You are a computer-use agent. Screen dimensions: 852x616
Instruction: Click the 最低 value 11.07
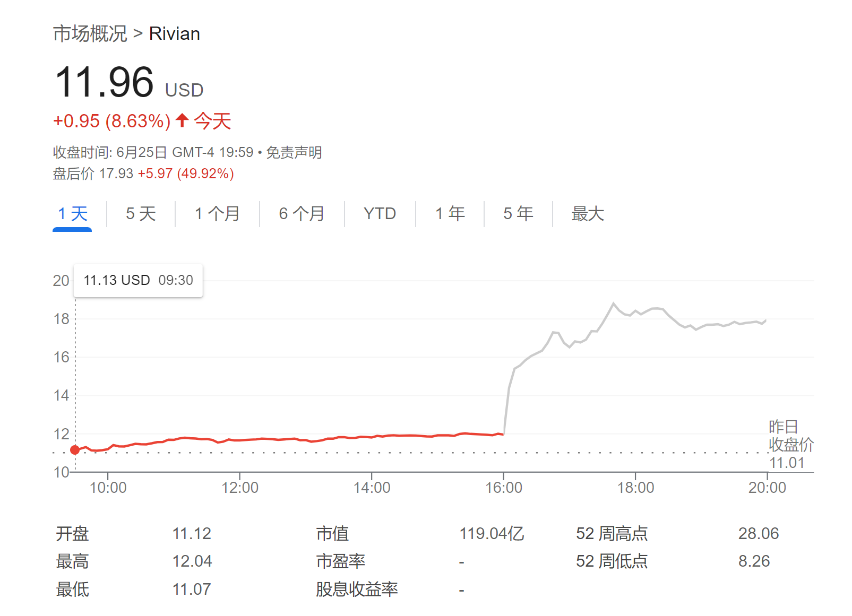click(192, 589)
